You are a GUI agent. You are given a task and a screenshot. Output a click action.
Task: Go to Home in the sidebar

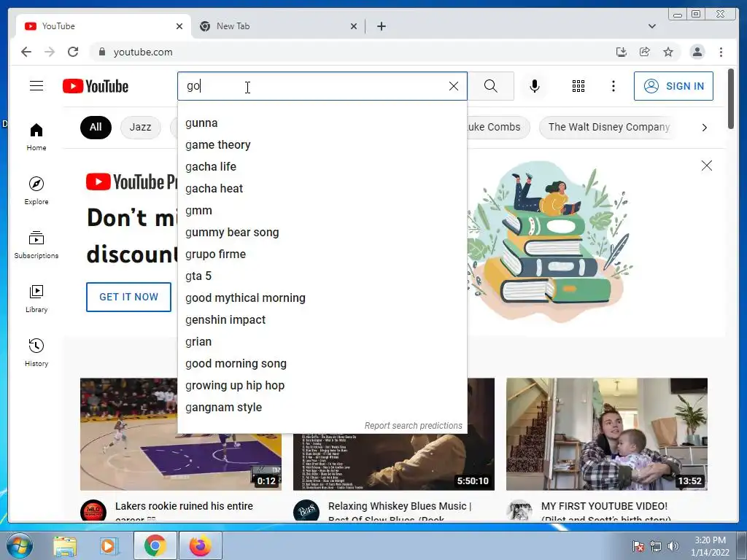(36, 137)
